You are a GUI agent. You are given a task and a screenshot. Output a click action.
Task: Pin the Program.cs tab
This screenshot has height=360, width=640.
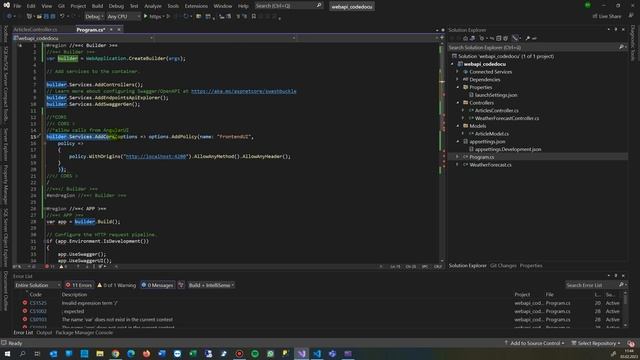(x=111, y=29)
